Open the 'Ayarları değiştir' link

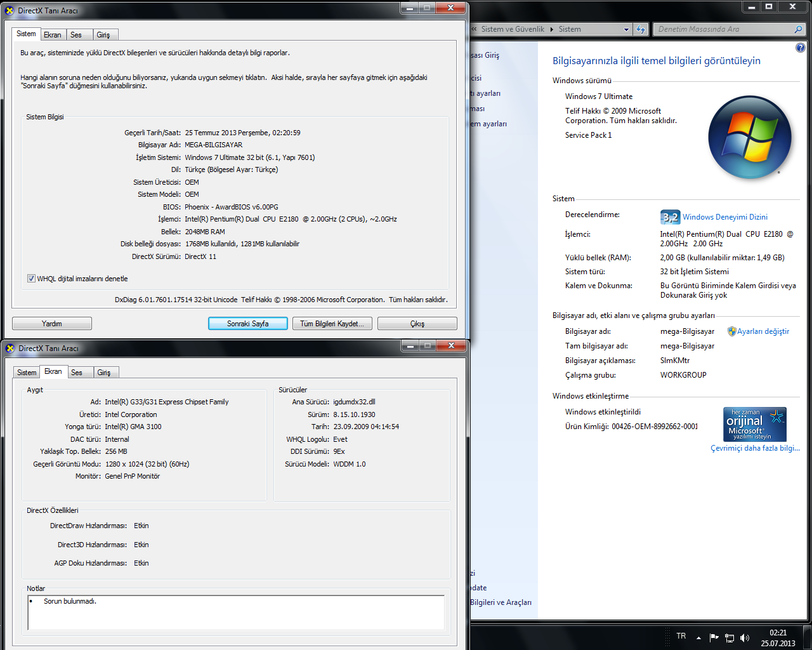pos(763,331)
